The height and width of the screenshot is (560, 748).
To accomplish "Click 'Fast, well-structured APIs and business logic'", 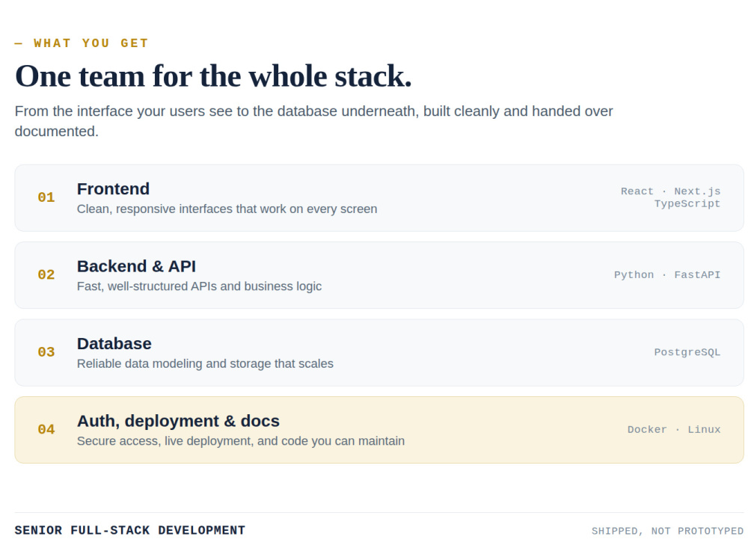I will [200, 286].
